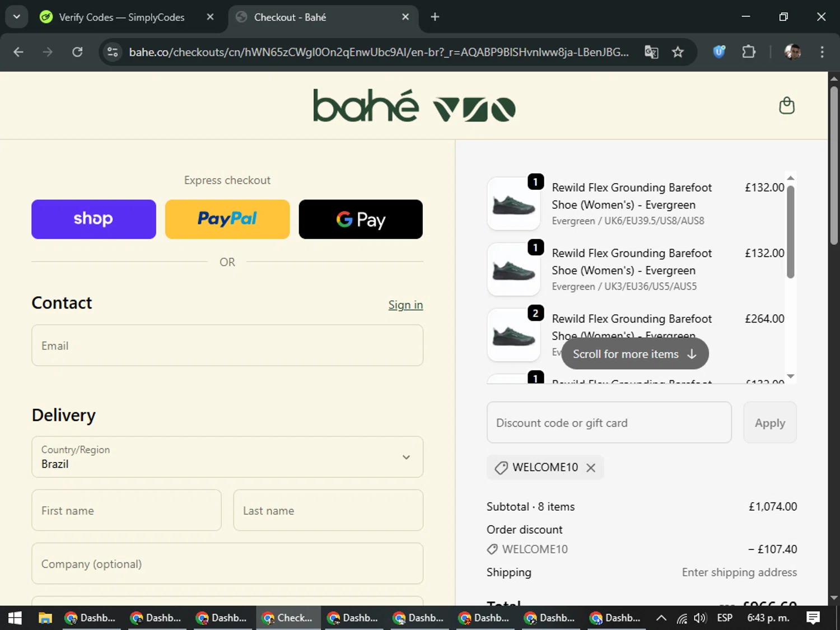The height and width of the screenshot is (630, 840).
Task: Pay with the PayPal express button
Action: tap(227, 219)
